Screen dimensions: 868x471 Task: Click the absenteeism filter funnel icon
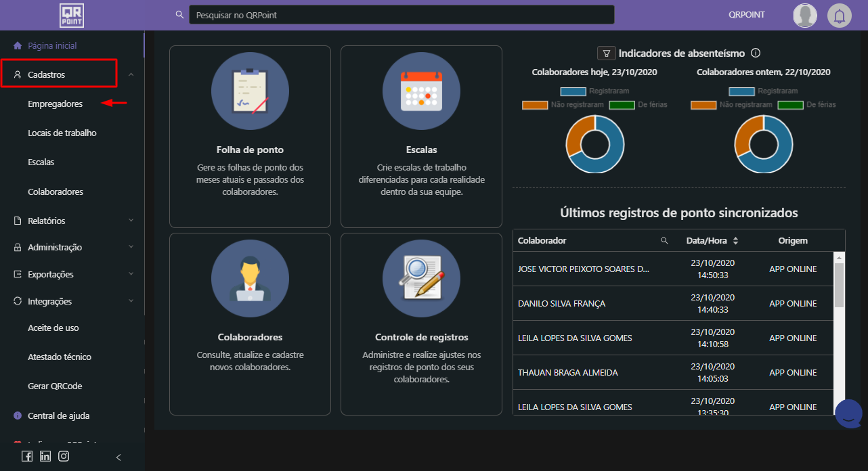point(606,53)
